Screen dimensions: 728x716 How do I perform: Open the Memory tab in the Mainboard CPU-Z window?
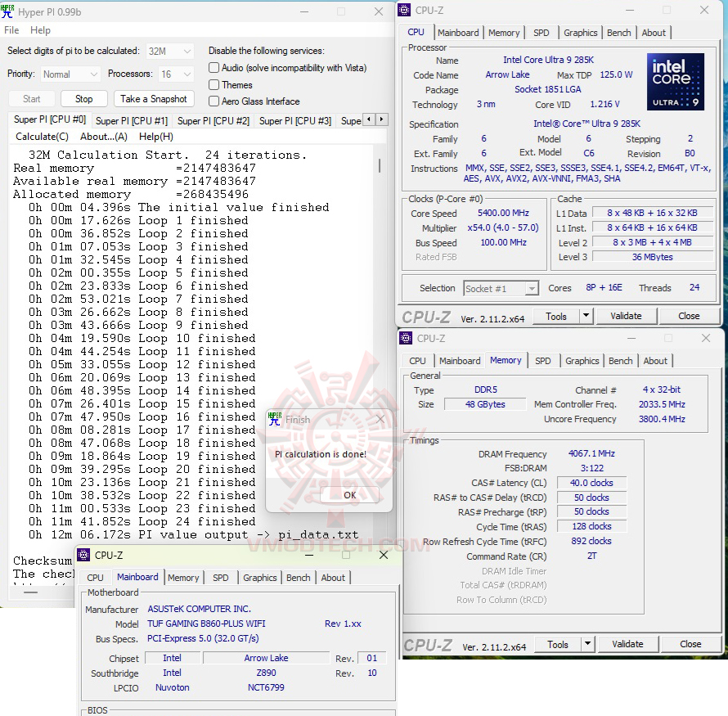point(183,578)
